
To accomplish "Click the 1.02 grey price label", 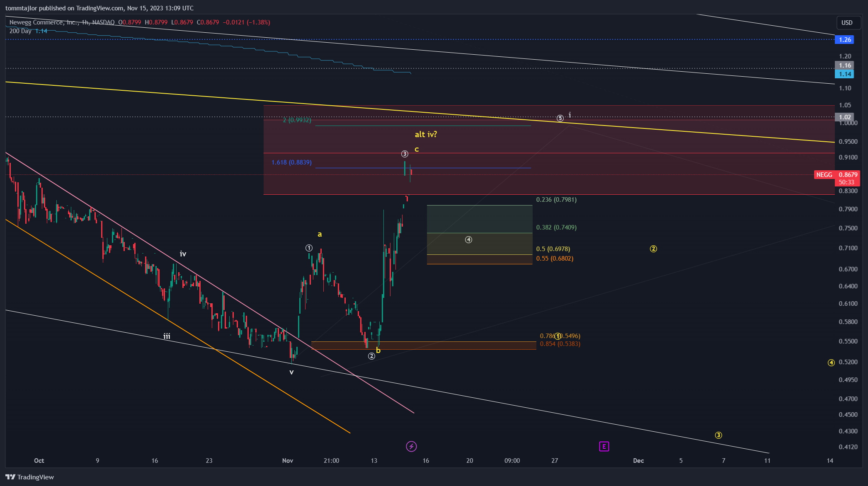I will [x=844, y=117].
